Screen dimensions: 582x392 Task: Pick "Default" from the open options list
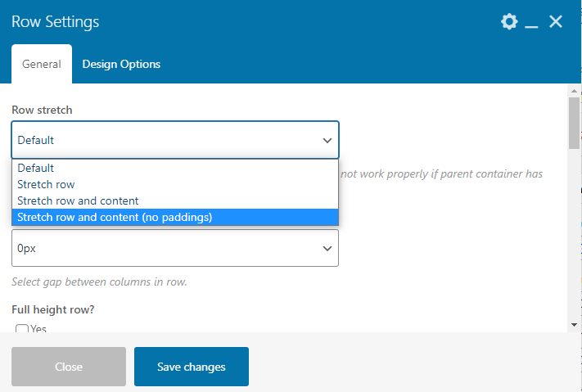36,168
